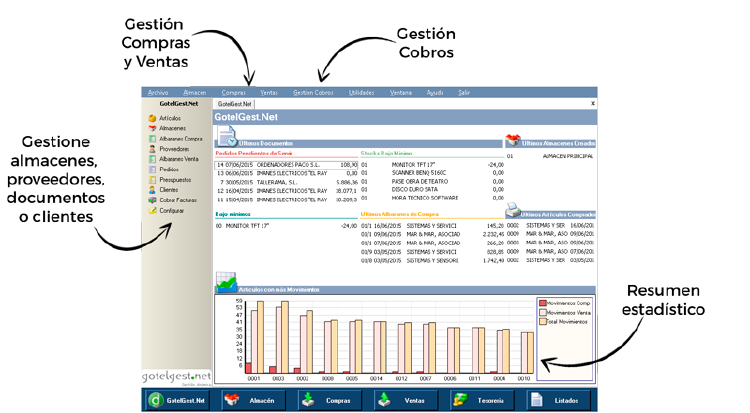Click Salir in the menu bar
750x413 pixels.
(463, 92)
